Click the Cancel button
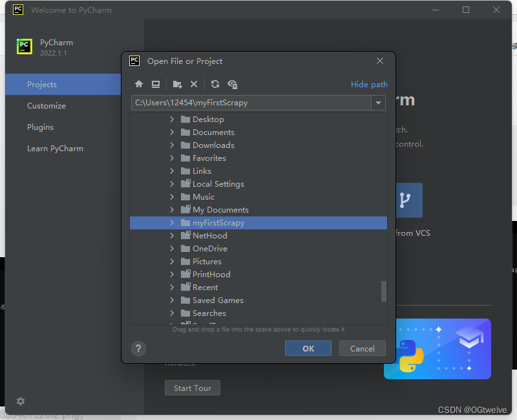Image resolution: width=517 pixels, height=420 pixels. tap(363, 348)
